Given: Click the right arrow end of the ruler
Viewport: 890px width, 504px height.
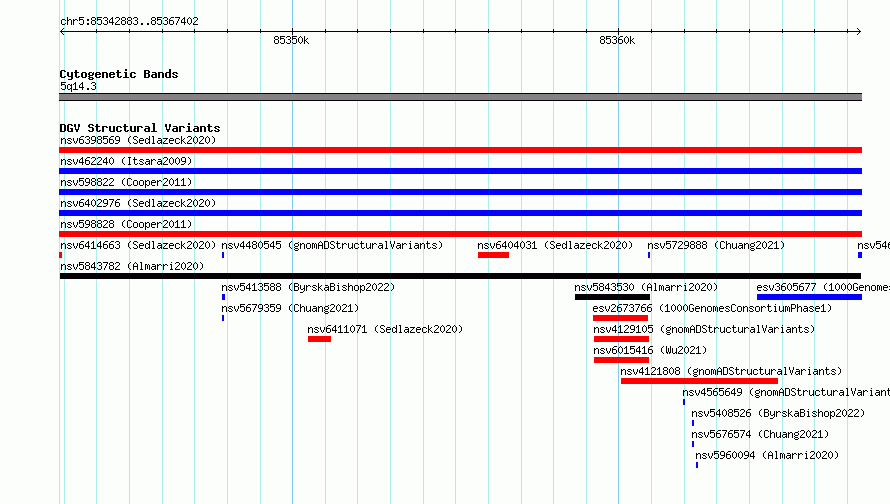Looking at the screenshot, I should [859, 31].
